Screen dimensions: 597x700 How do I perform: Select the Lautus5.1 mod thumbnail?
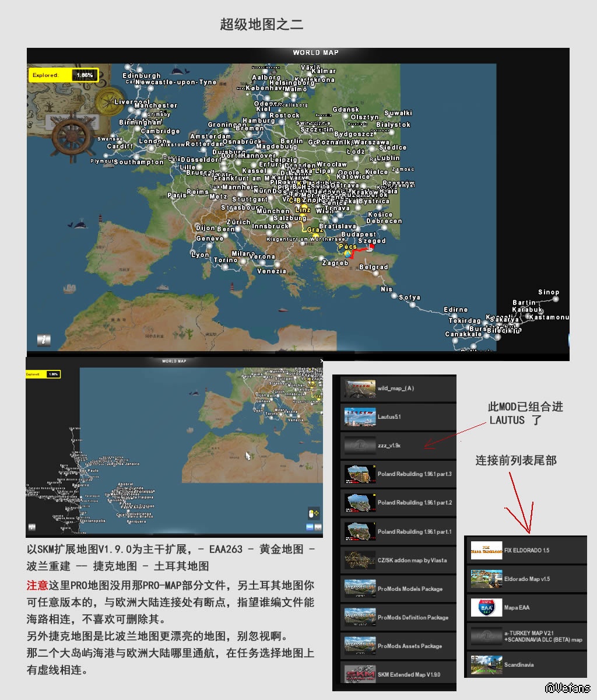pyautogui.click(x=360, y=417)
